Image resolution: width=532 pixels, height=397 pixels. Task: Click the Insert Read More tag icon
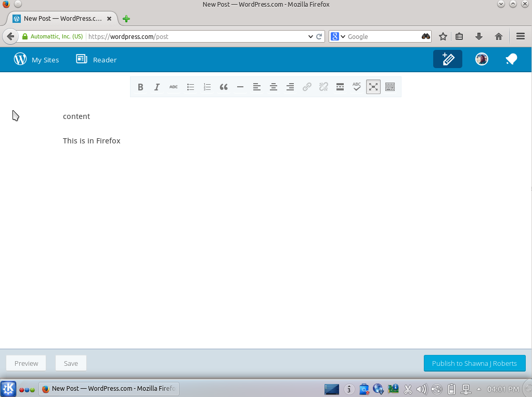pyautogui.click(x=340, y=87)
